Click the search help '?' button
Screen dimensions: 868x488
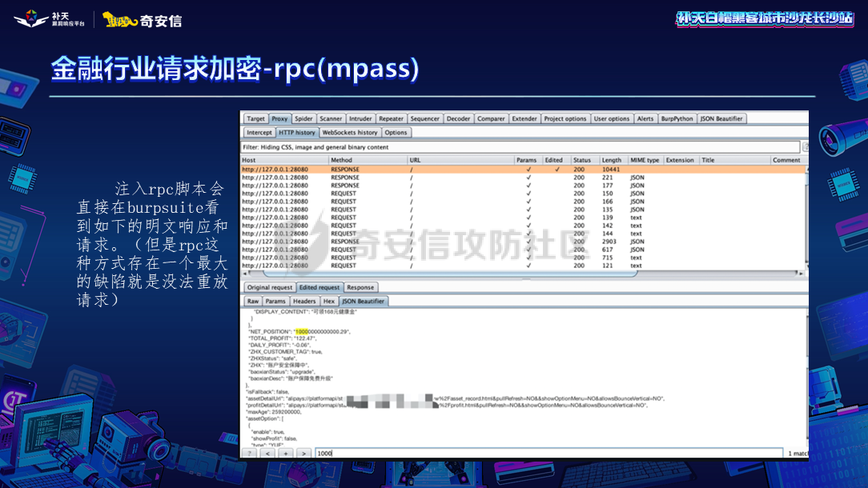(x=250, y=453)
